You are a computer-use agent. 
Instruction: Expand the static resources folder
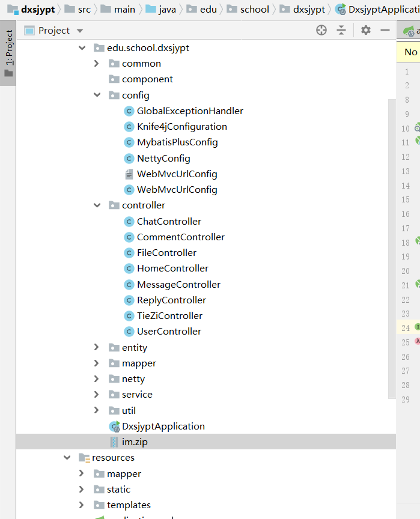[82, 490]
